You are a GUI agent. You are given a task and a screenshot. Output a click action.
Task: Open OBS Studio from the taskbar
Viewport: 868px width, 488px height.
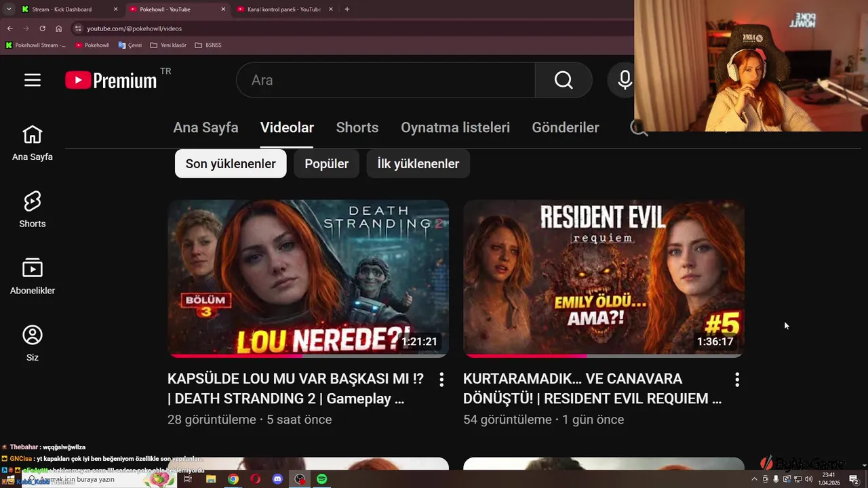tap(300, 479)
